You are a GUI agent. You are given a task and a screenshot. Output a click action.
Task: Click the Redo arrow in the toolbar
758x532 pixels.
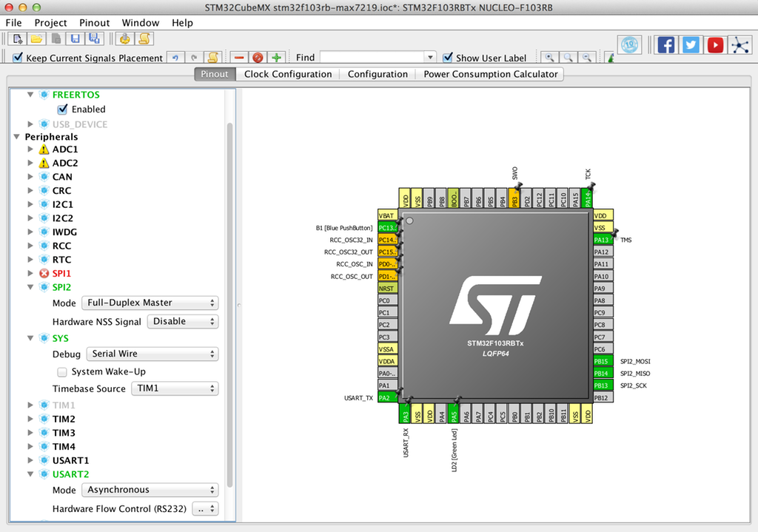pos(193,57)
